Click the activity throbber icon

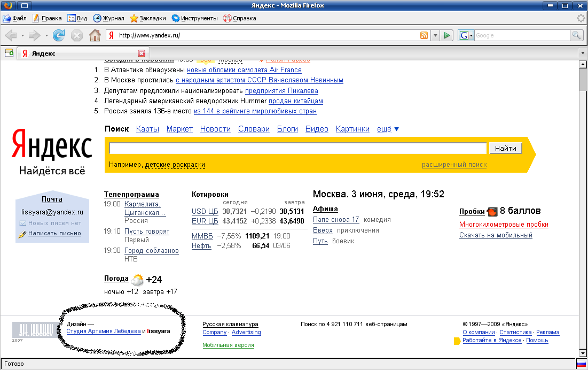click(x=581, y=18)
